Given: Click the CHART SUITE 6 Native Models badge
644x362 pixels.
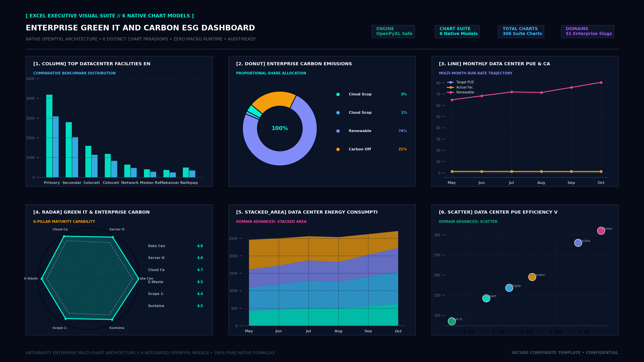Looking at the screenshot, I should [457, 32].
